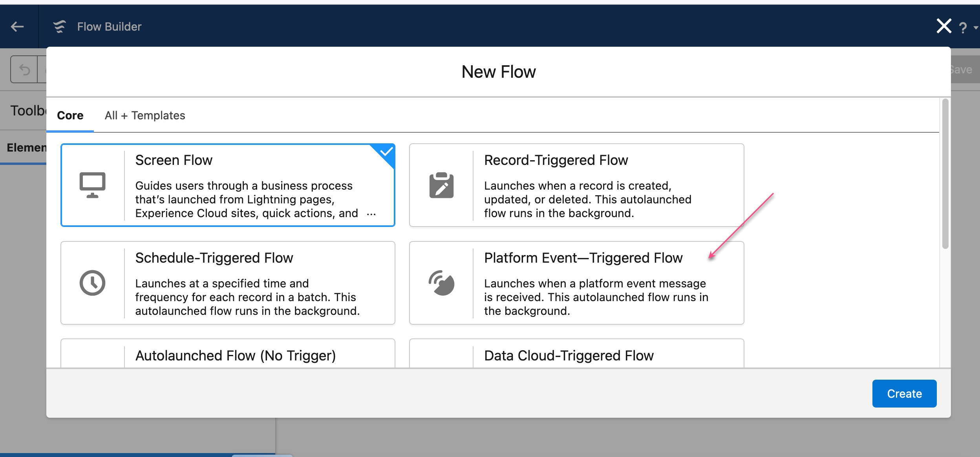
Task: Choose Schedule-Triggered Flow title
Action: click(214, 258)
